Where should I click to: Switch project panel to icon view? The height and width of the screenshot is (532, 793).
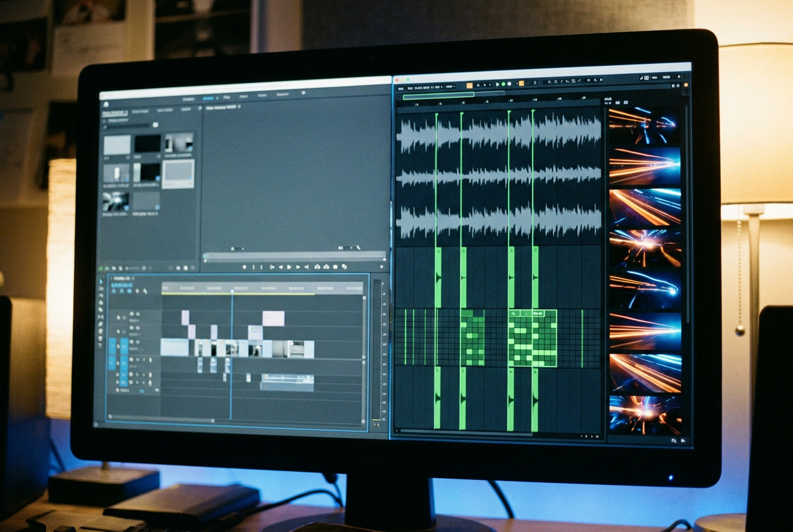click(114, 268)
